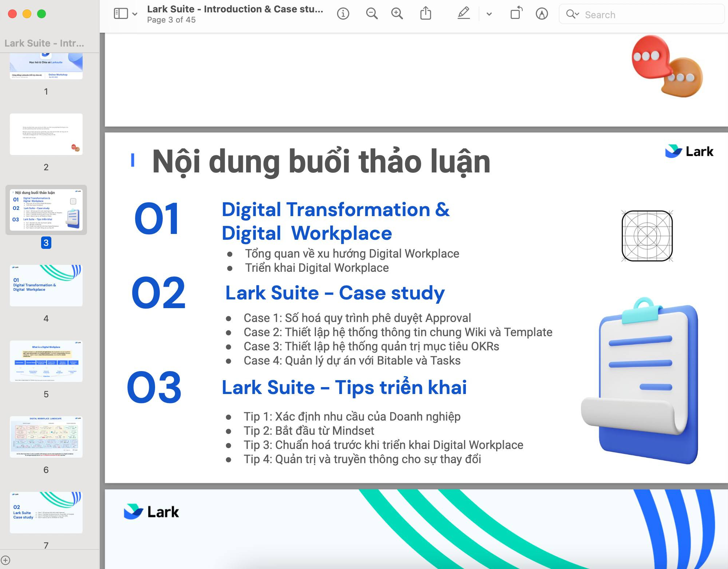Click 'Triển khai Digital Workplace' bullet
The width and height of the screenshot is (728, 569).
(x=317, y=268)
